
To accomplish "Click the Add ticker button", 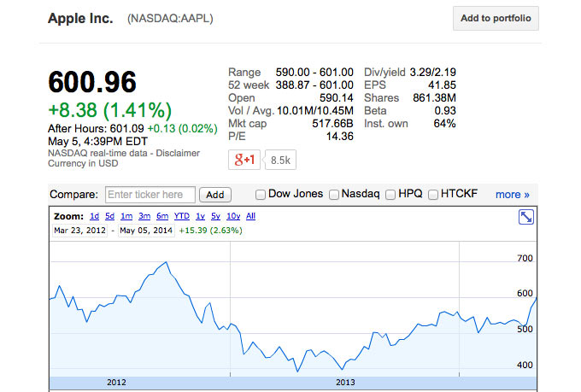I will click(x=215, y=195).
